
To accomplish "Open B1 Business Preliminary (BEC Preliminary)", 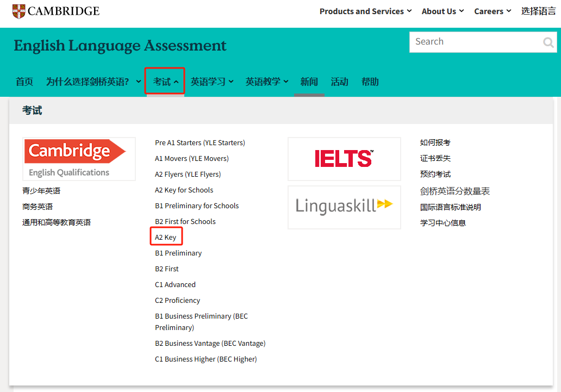I will (202, 322).
